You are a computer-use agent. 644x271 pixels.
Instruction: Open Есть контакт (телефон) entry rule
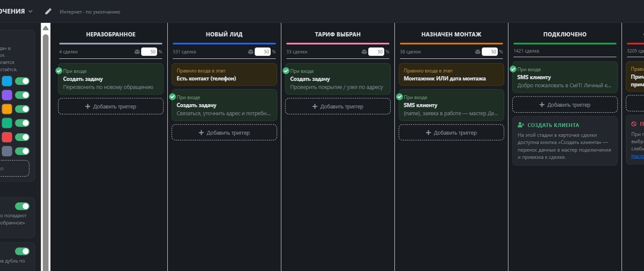[x=224, y=75]
